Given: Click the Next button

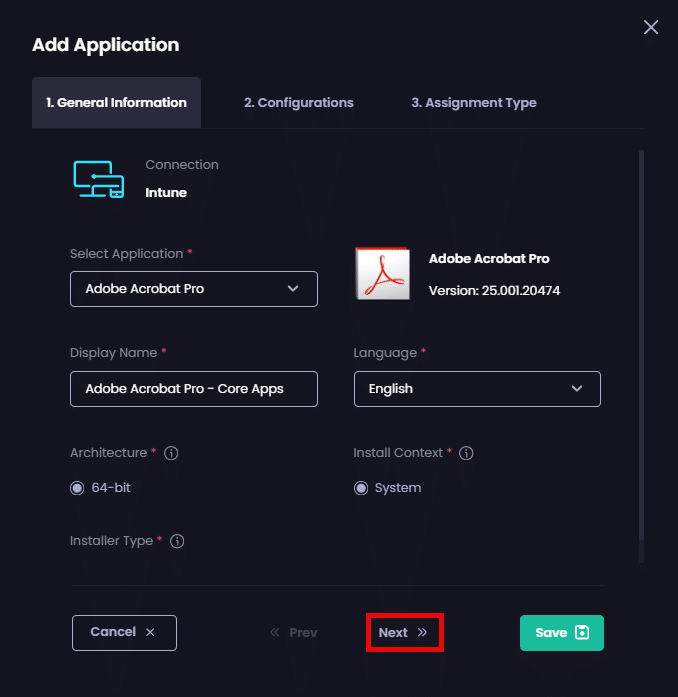Looking at the screenshot, I should click(403, 633).
